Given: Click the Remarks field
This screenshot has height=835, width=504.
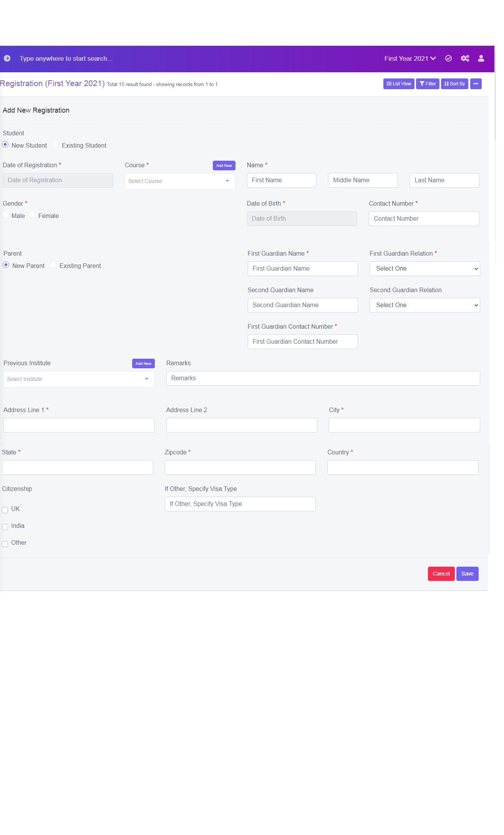Looking at the screenshot, I should coord(323,378).
